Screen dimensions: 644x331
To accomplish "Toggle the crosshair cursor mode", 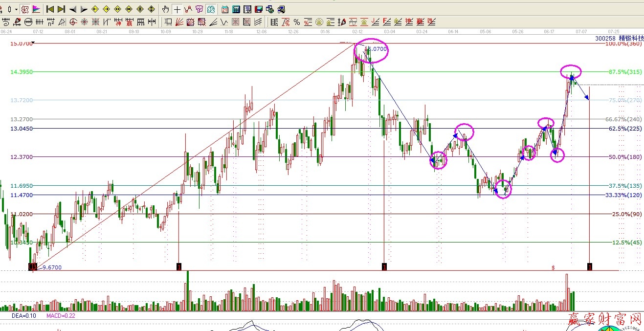I will [177, 9].
